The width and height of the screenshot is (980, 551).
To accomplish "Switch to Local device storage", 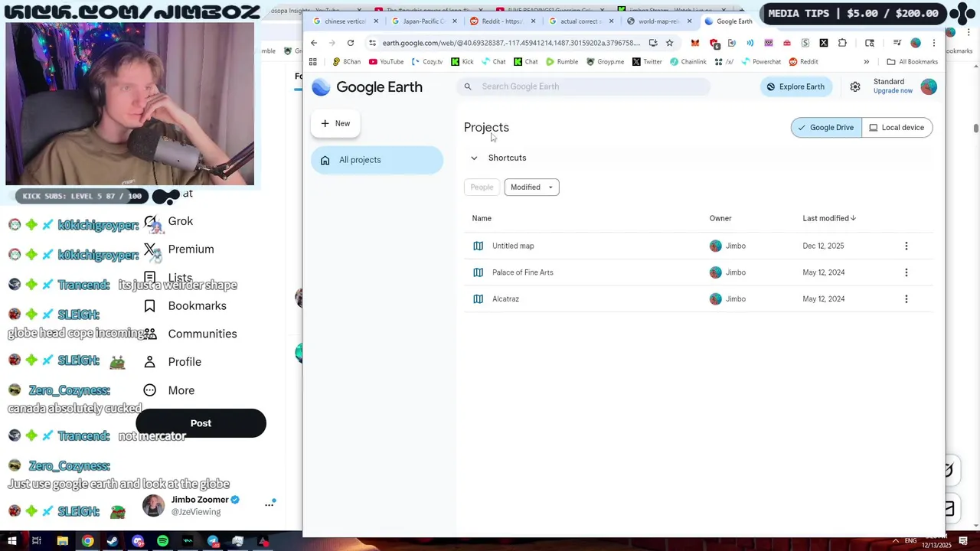I will coord(897,128).
